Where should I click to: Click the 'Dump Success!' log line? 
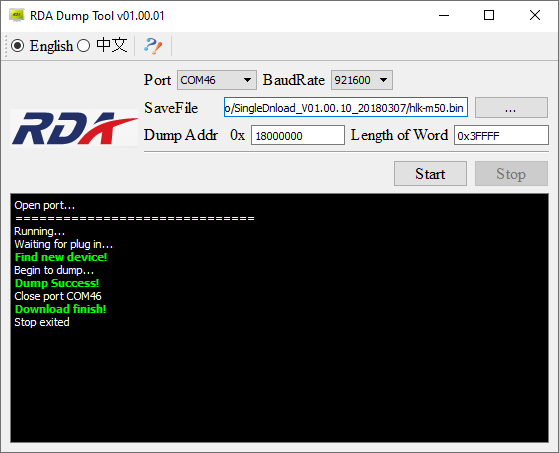[57, 283]
